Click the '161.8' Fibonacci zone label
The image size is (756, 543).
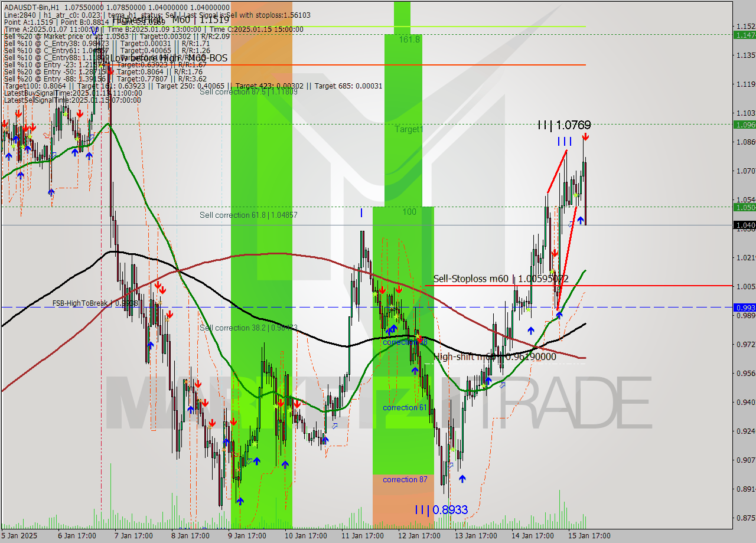coord(409,39)
